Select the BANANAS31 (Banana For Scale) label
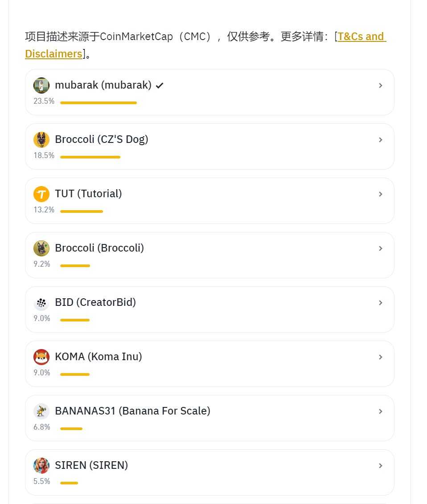 [132, 411]
